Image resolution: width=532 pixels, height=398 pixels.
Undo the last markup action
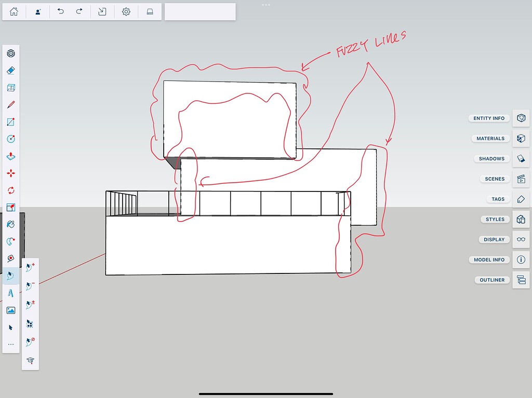click(61, 11)
